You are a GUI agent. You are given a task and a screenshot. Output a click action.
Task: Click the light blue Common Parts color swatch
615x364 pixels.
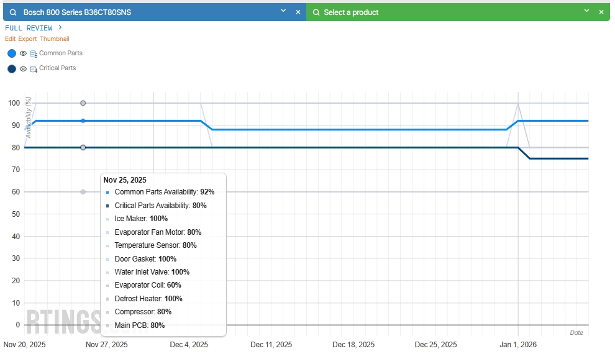coord(12,54)
